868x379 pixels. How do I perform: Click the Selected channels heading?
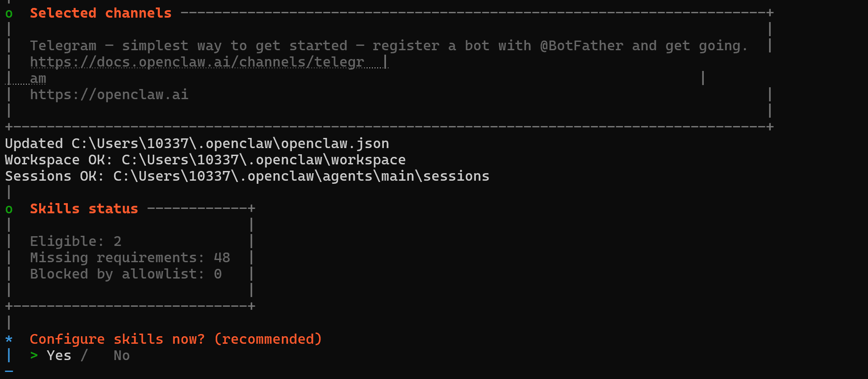point(100,13)
